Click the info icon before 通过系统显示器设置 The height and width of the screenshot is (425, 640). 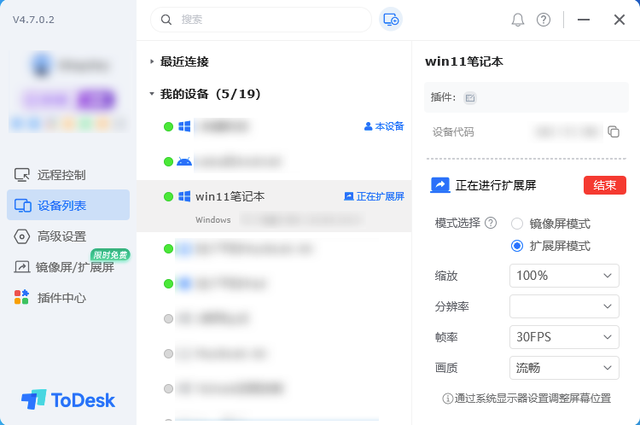pyautogui.click(x=447, y=398)
